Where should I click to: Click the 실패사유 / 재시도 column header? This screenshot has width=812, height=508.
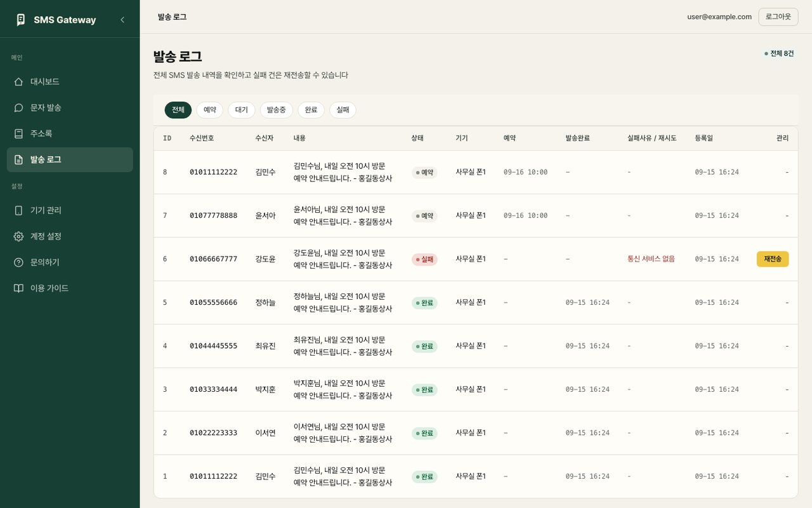point(652,138)
